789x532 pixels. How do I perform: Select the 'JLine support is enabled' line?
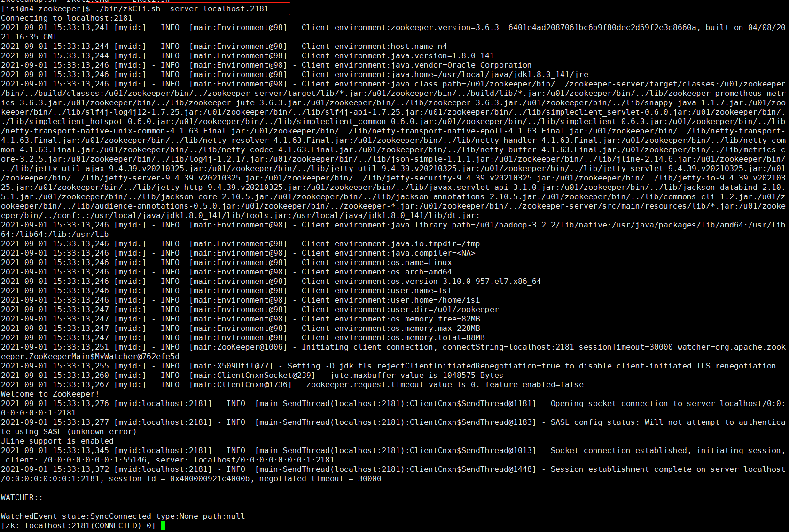click(x=57, y=441)
